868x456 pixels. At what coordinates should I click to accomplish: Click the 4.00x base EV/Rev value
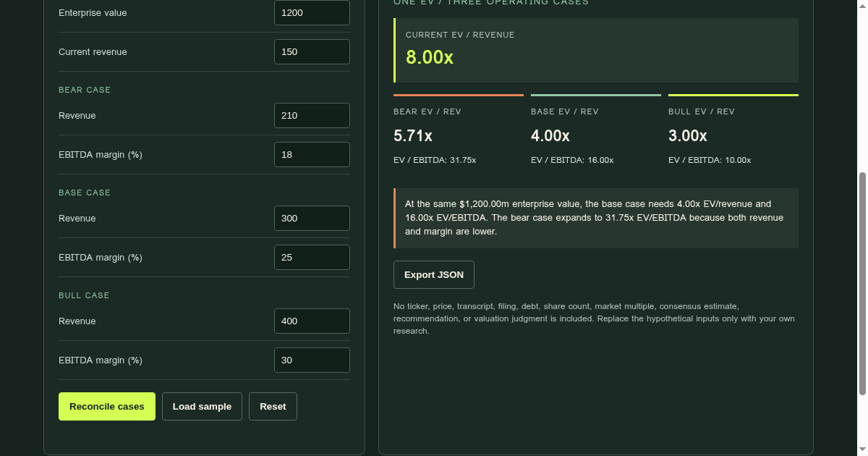click(x=550, y=136)
